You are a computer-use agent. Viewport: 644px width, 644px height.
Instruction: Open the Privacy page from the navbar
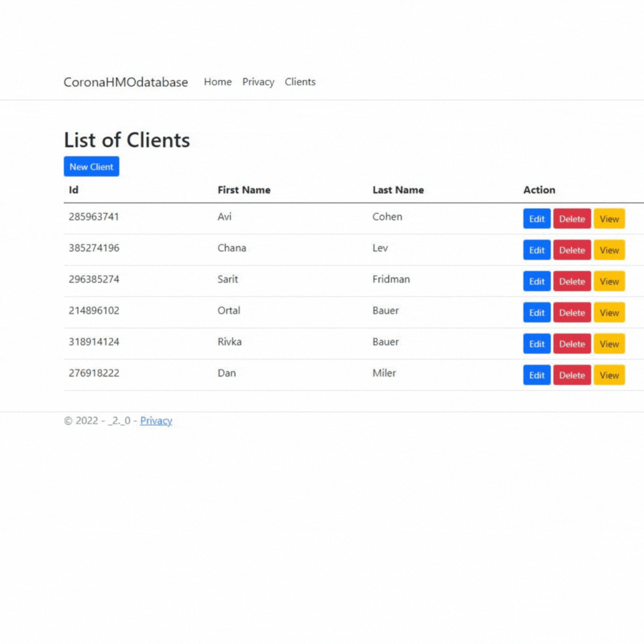click(258, 82)
